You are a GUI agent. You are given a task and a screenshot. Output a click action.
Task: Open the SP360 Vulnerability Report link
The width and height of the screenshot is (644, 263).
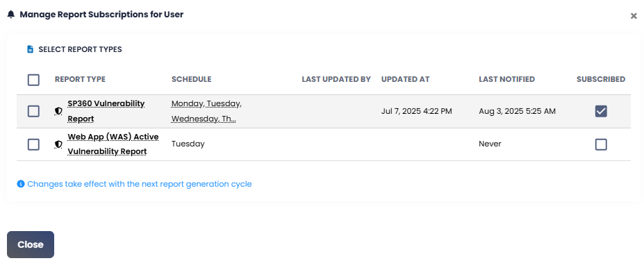point(106,111)
